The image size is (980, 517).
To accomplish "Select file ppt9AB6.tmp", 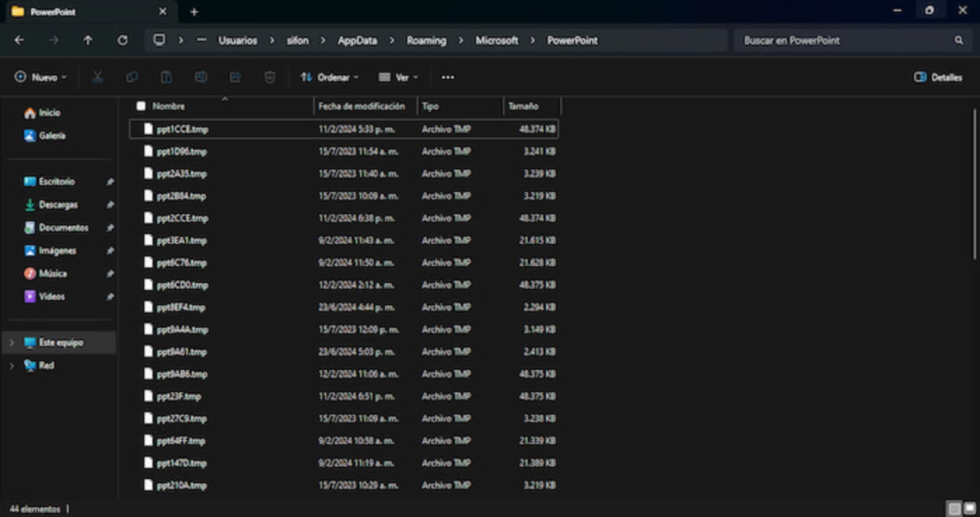I will [344, 374].
